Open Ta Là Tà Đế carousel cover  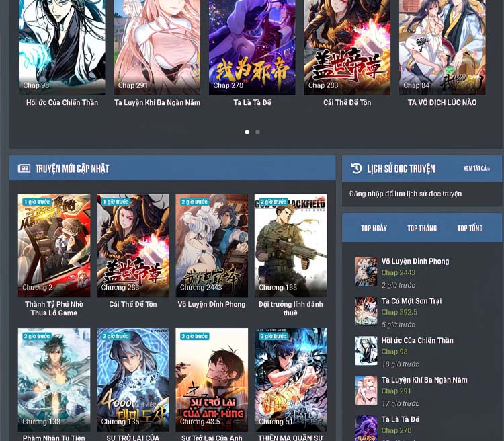click(x=252, y=48)
